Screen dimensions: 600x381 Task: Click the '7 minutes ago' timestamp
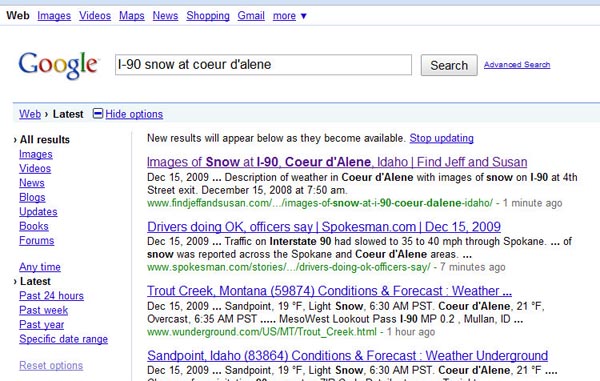point(473,267)
